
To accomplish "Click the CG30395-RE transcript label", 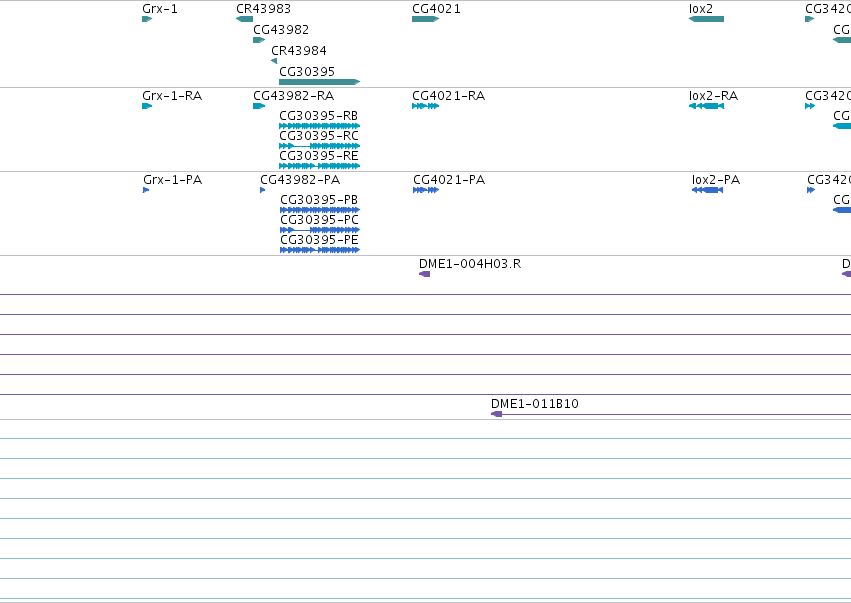I will coord(319,156).
